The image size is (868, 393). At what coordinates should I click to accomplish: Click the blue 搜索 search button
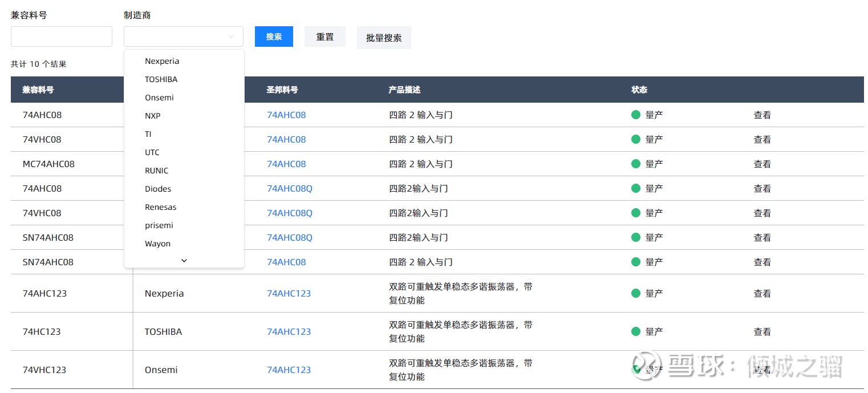(274, 37)
